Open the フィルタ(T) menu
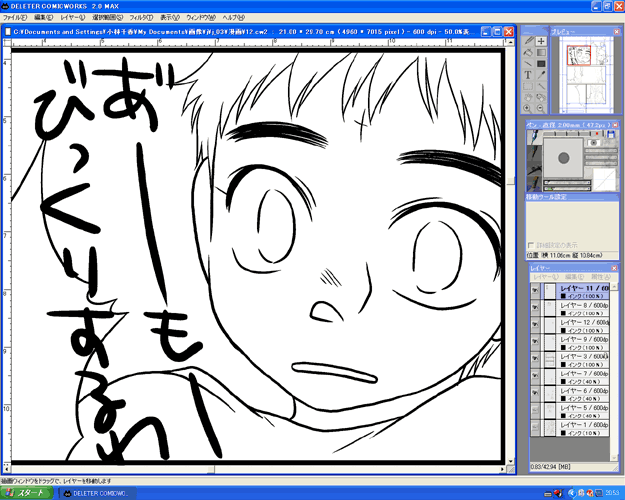 coord(141,18)
